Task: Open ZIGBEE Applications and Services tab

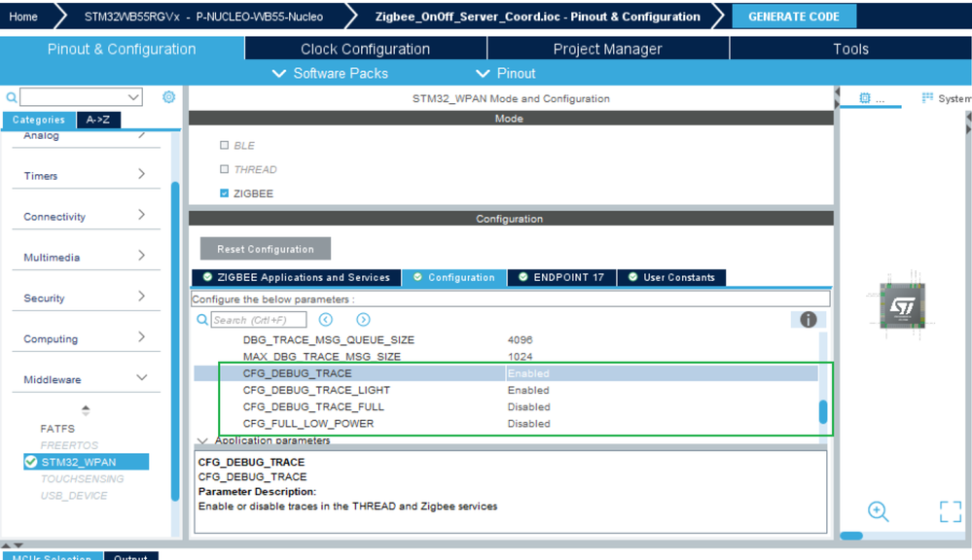Action: [297, 277]
